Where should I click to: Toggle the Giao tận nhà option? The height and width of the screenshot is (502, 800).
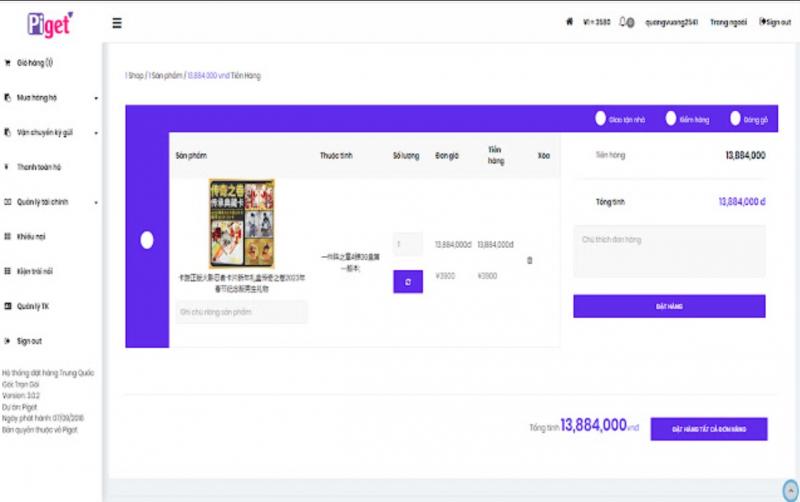tap(601, 118)
